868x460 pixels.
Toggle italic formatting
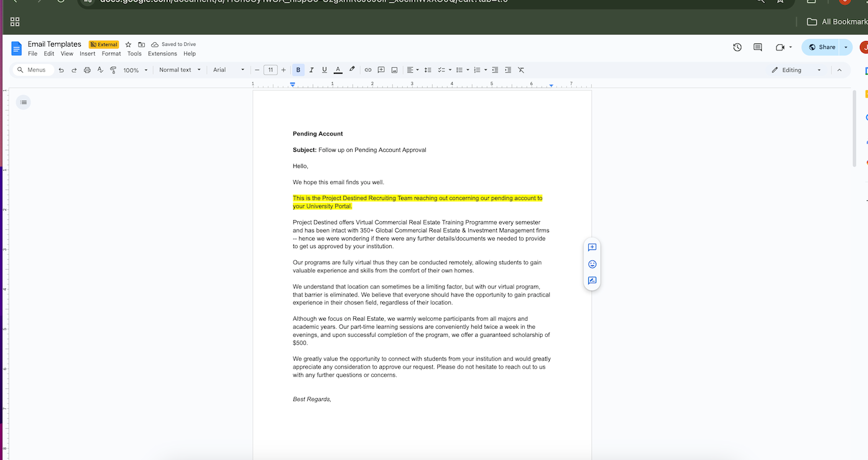tap(312, 70)
